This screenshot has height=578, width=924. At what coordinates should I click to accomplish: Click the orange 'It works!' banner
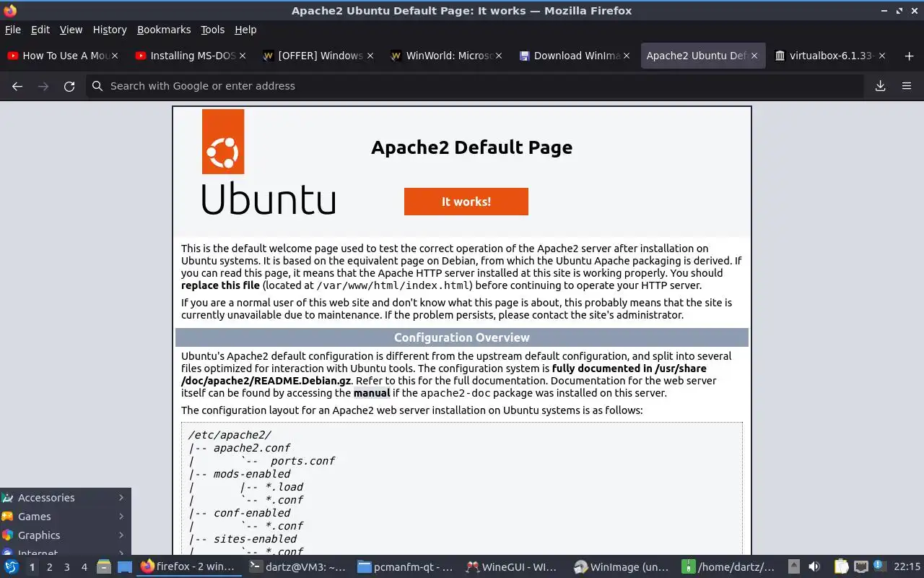point(466,202)
